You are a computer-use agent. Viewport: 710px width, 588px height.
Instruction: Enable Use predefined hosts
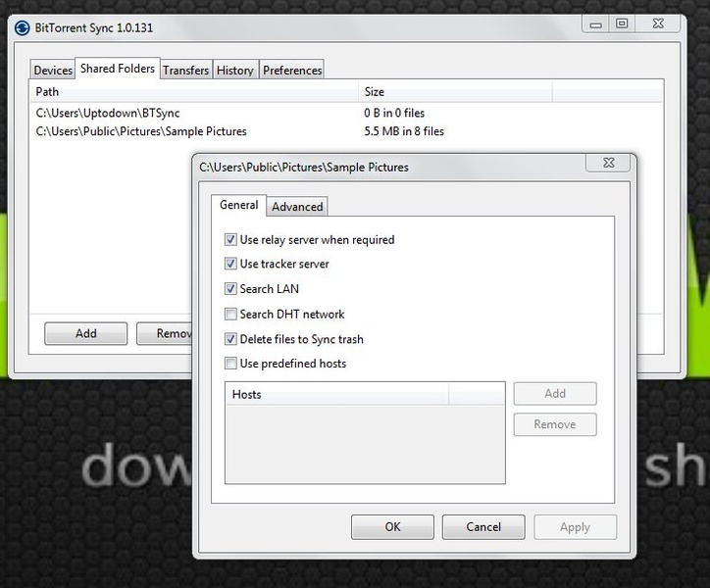(230, 363)
